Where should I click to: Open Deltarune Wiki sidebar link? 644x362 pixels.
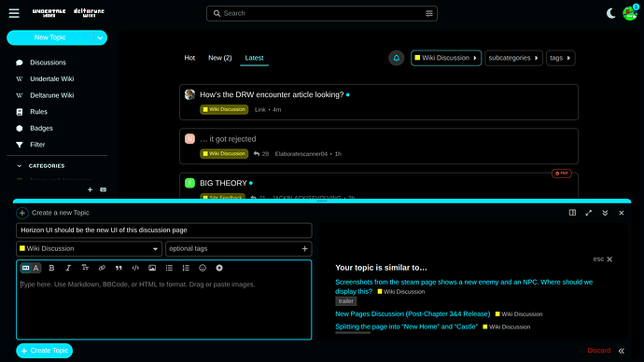pos(51,95)
